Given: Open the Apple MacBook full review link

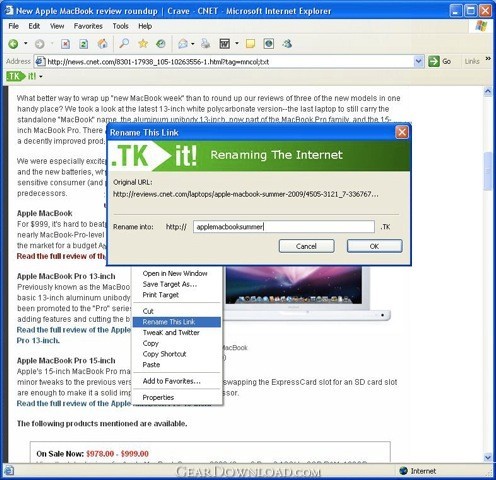Looking at the screenshot, I should 61,256.
